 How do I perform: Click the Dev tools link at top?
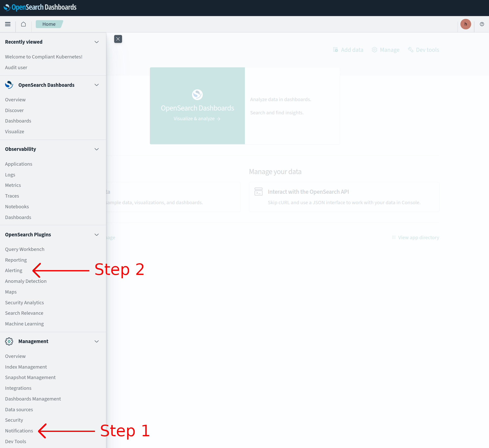tap(427, 50)
